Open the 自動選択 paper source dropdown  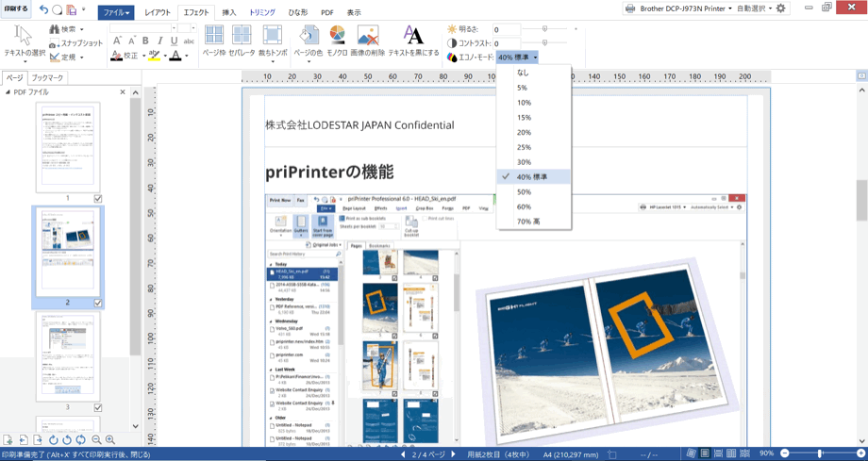pos(755,8)
